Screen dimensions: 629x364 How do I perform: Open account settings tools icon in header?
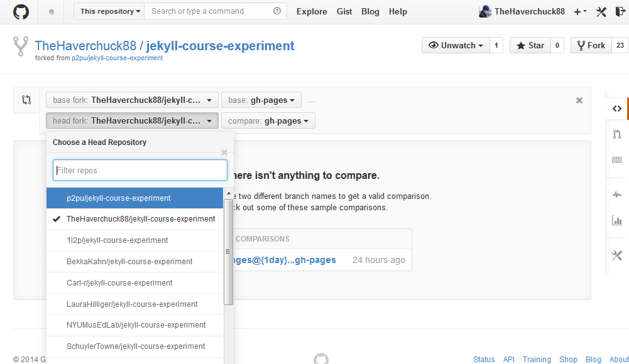click(x=601, y=12)
